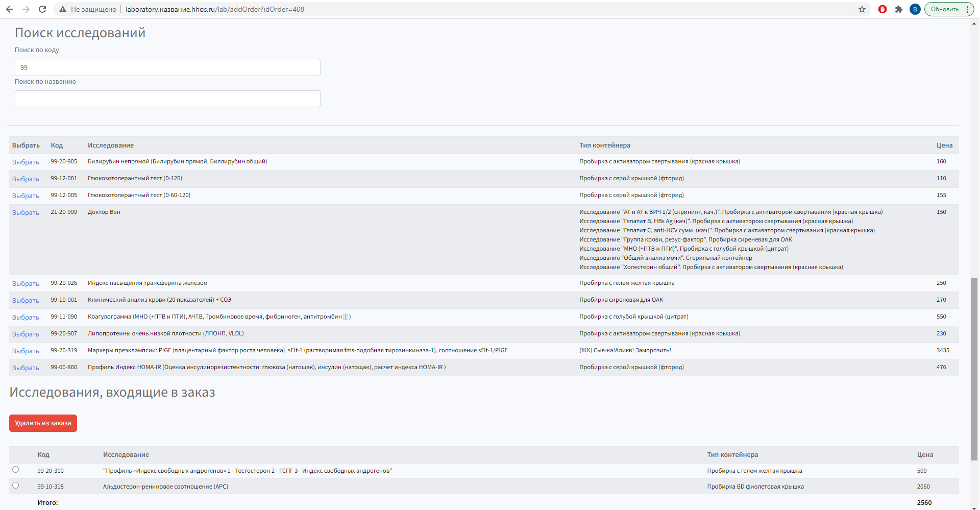Click Выбрать for Коагулограмма row 99-11-090
The height and width of the screenshot is (510, 980).
click(x=26, y=318)
